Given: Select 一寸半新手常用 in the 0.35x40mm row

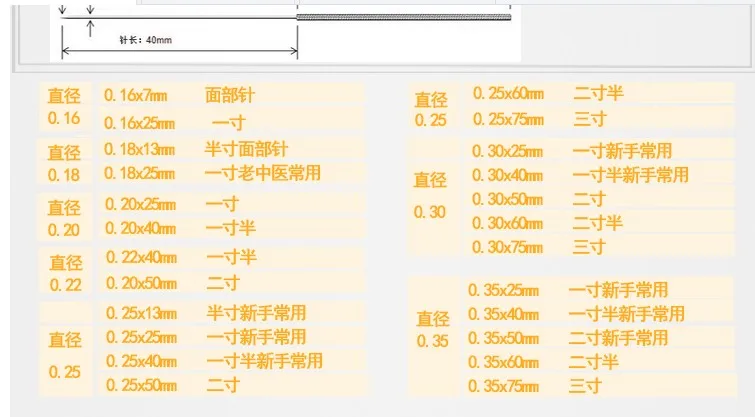Looking at the screenshot, I should point(627,314).
